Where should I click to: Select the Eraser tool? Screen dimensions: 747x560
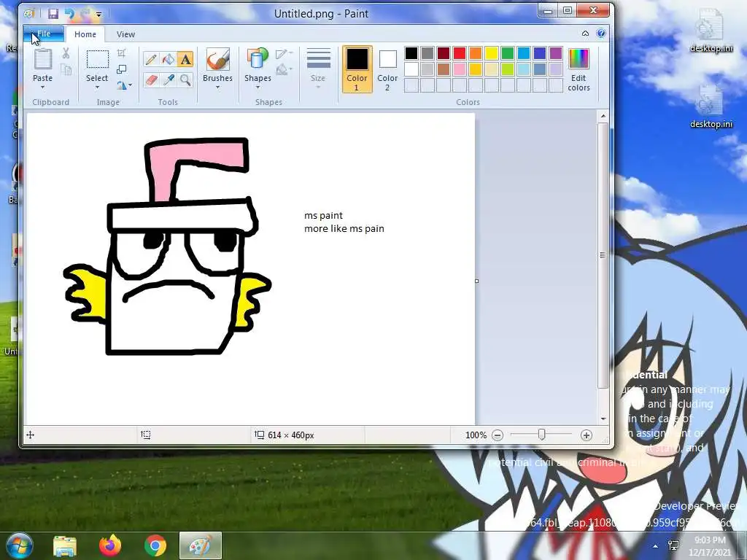(x=151, y=80)
